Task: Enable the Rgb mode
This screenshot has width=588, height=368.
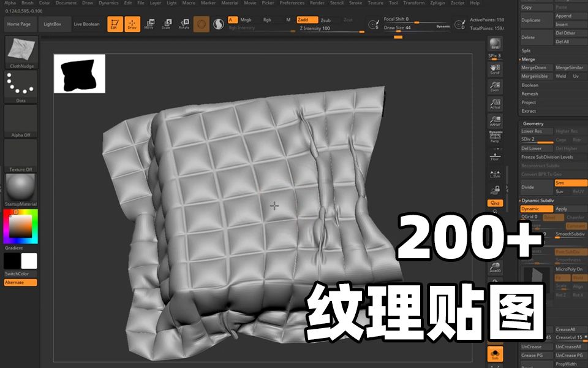Action: [267, 20]
